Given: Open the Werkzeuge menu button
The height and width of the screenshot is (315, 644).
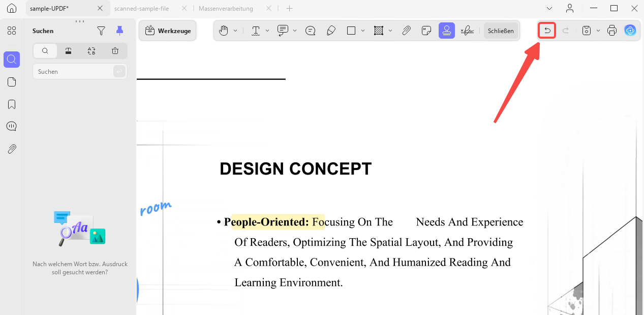Looking at the screenshot, I should (168, 31).
